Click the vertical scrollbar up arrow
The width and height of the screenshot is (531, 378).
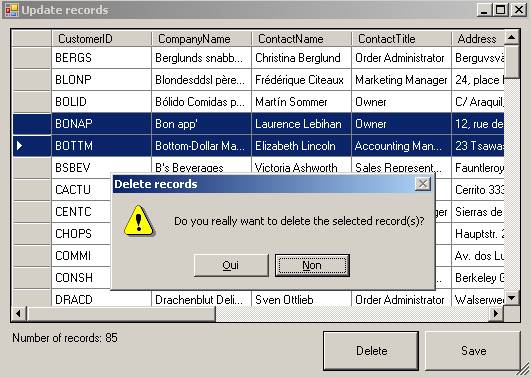[512, 37]
